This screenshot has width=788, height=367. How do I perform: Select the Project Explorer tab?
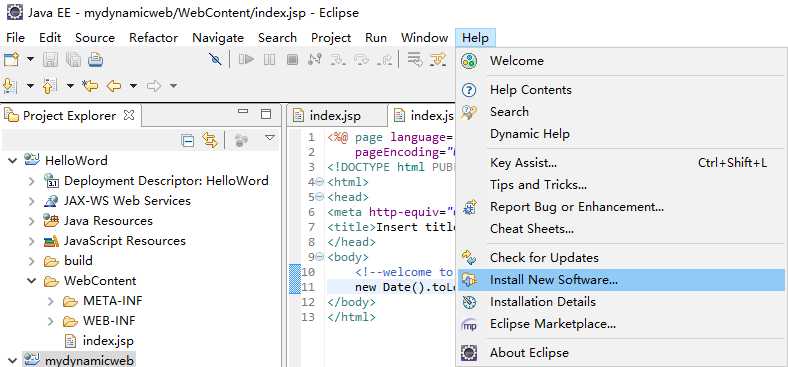tap(72, 116)
